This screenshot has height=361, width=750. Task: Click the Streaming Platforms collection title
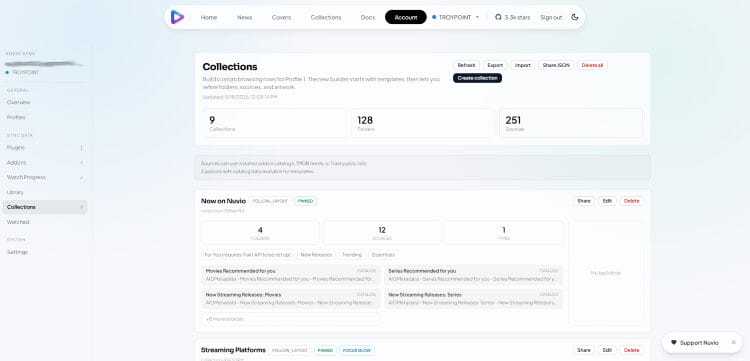pos(233,350)
